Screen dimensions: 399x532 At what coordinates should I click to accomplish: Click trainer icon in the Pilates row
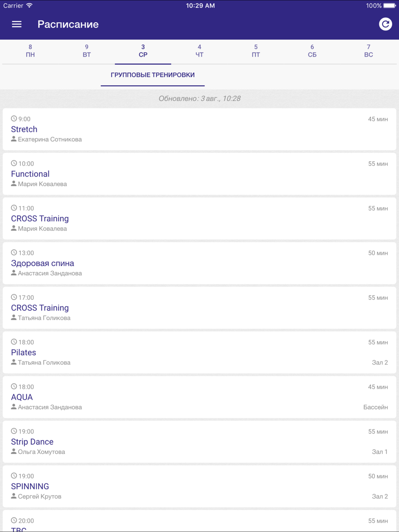click(x=14, y=362)
